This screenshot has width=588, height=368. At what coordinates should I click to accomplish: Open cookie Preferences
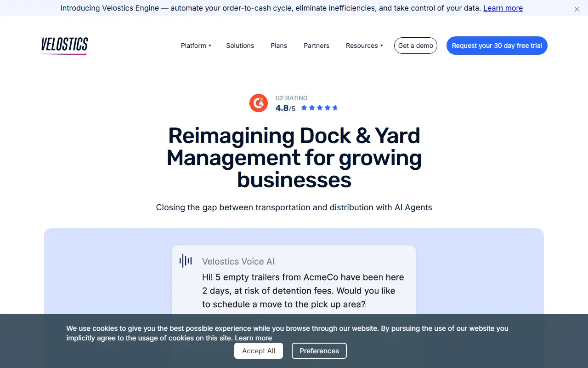319,351
